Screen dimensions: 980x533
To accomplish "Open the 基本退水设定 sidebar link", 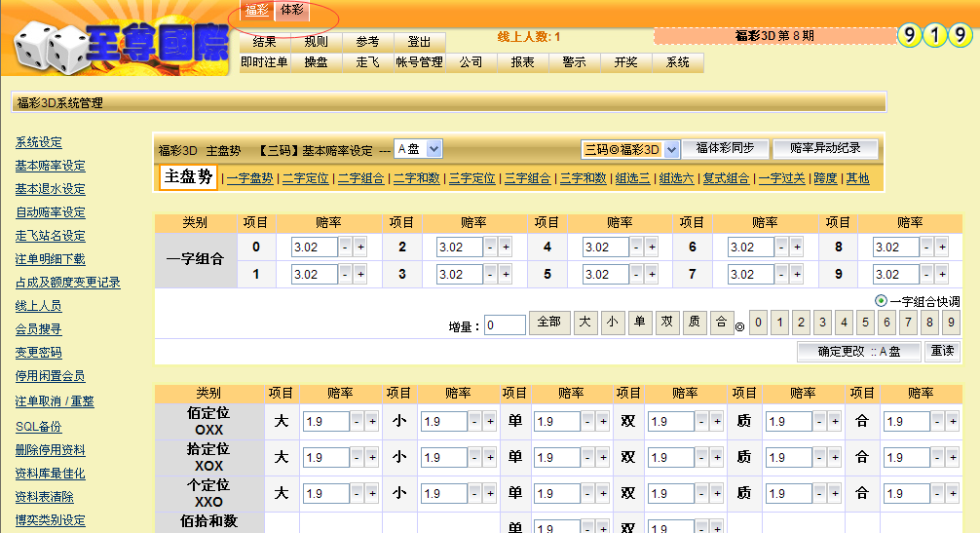I will (x=50, y=189).
